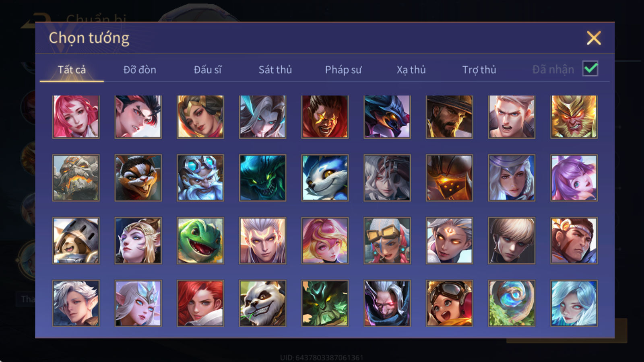Choose the rock golem hero portrait
The image size is (644, 362).
coord(76,178)
